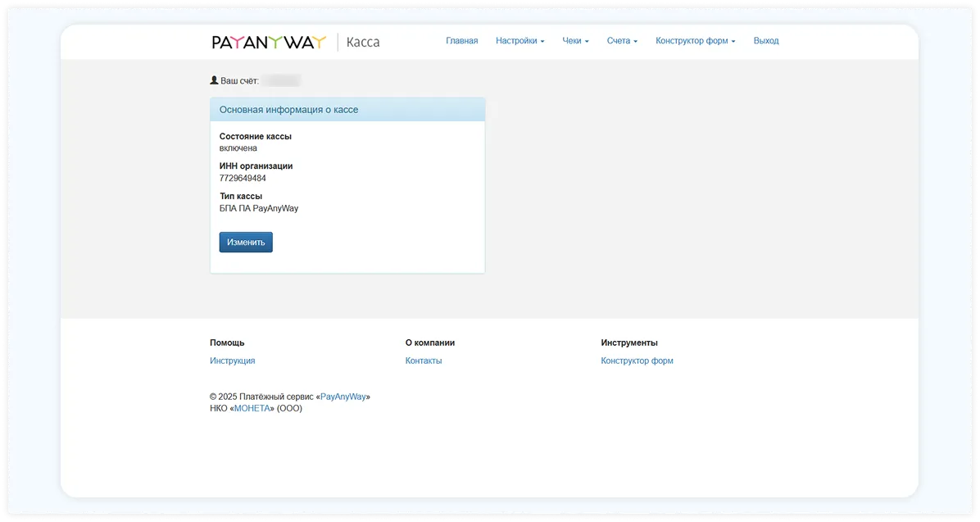Open the Главная page
The image size is (980, 522).
tap(462, 41)
